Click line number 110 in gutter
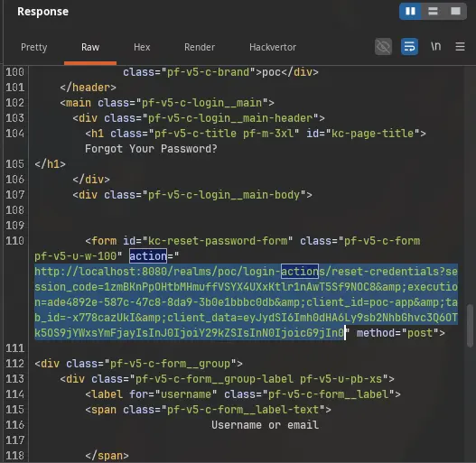The height and width of the screenshot is (463, 476). coord(14,241)
